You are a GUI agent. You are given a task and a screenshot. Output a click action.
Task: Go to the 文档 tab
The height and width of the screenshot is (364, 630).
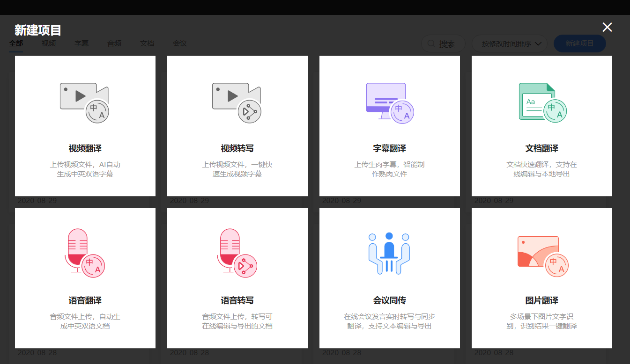[x=147, y=44]
